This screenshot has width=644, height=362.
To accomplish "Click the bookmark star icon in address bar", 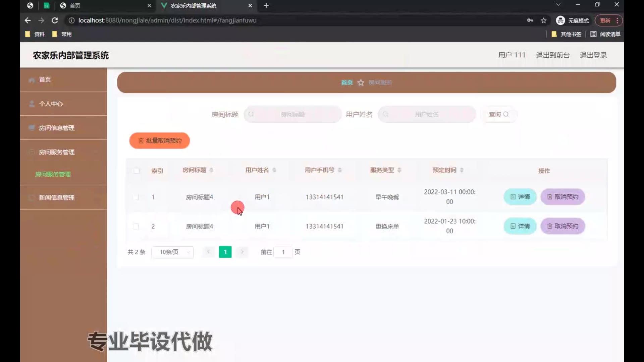I will tap(544, 20).
